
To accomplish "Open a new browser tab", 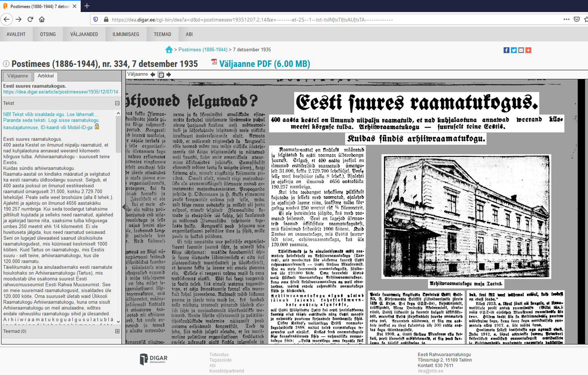I will [x=87, y=6].
